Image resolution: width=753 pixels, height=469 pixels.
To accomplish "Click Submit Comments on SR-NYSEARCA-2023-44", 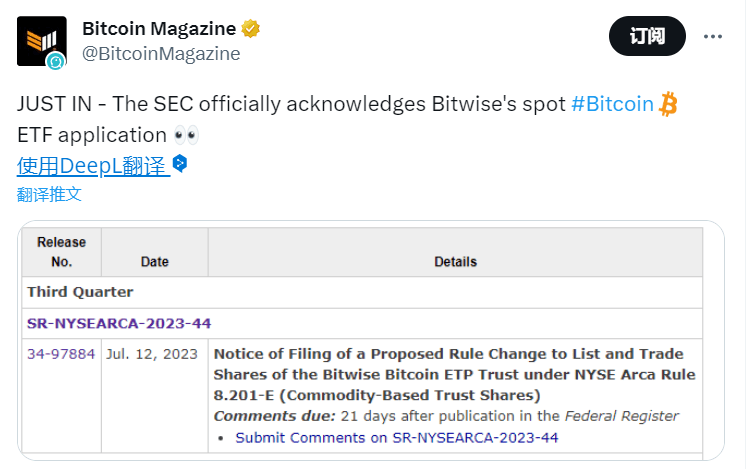I will [x=396, y=437].
